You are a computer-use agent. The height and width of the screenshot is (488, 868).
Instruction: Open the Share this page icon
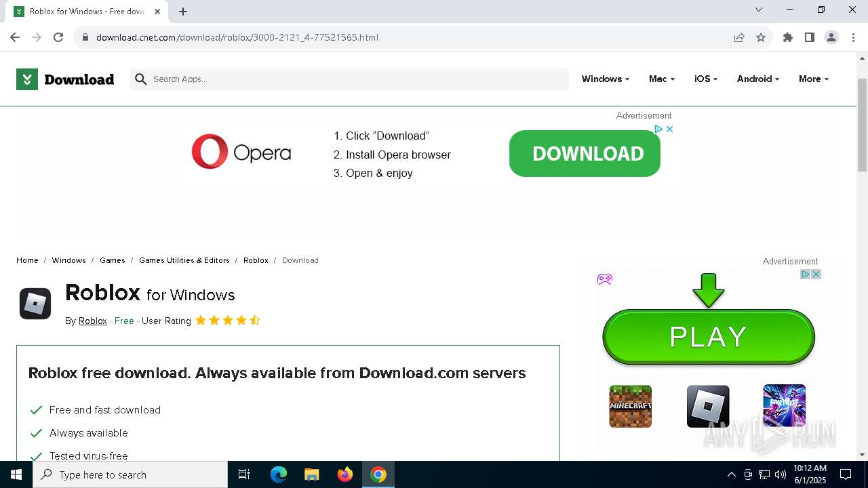coord(739,37)
